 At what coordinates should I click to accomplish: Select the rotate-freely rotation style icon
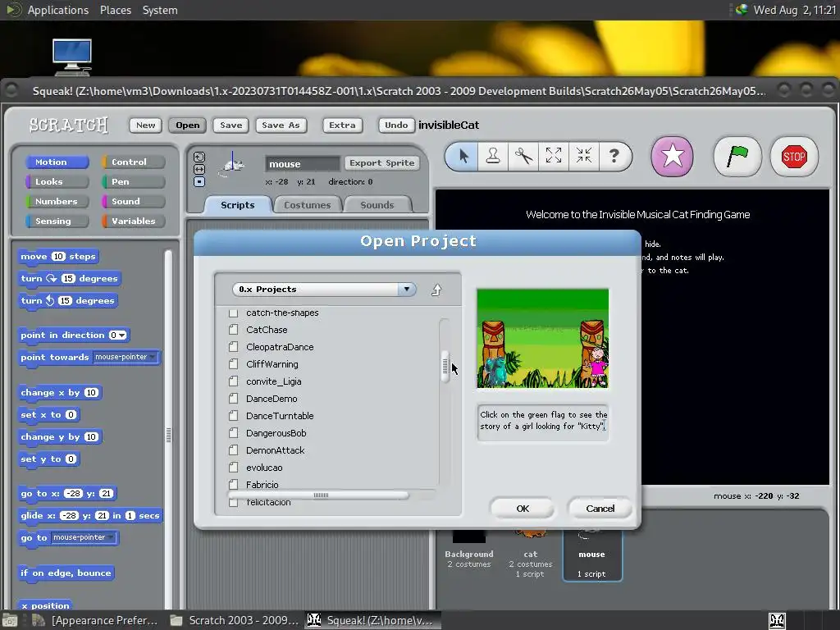[x=199, y=157]
